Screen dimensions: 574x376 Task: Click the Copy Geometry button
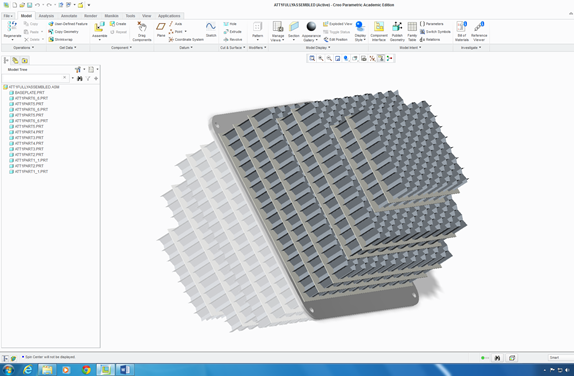[x=63, y=32]
